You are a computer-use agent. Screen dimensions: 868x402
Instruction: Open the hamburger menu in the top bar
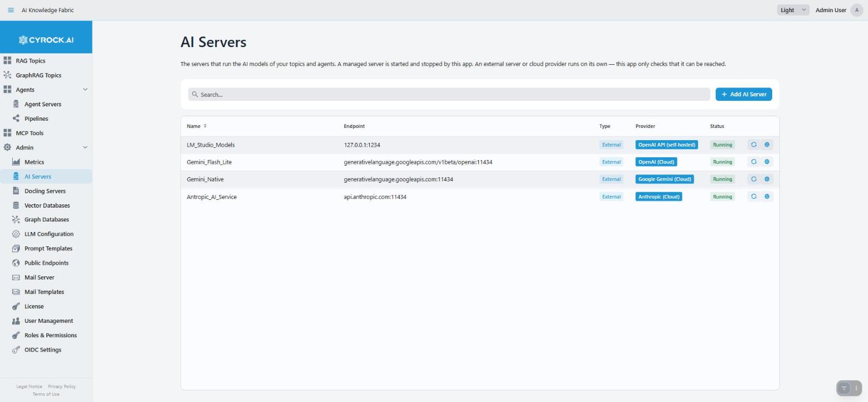point(11,10)
